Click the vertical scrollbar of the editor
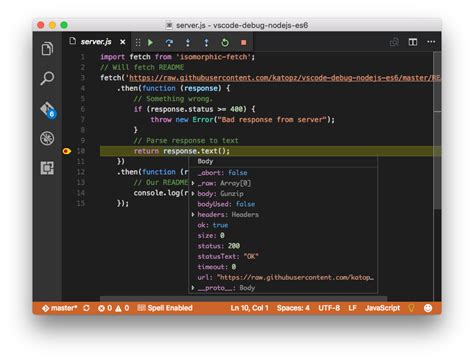 tap(437, 130)
